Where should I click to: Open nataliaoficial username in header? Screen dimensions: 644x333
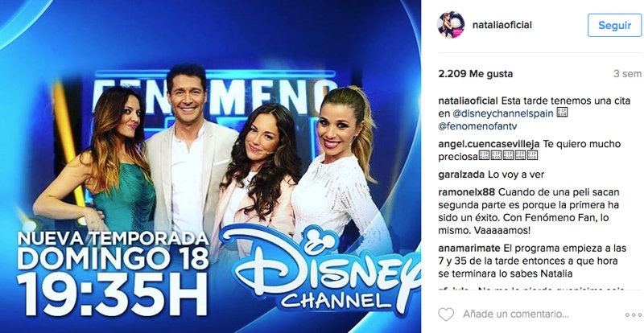point(502,25)
